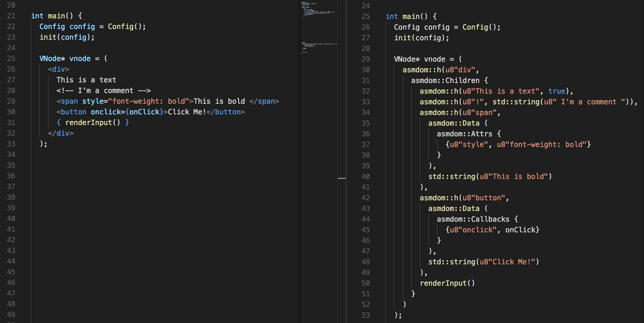Click asmdom::Children in right editor

click(x=445, y=81)
